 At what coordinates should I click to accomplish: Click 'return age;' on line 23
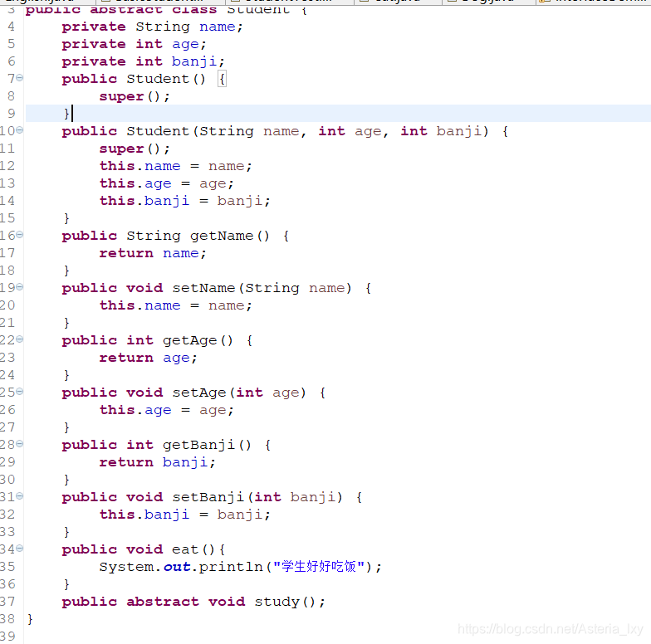[x=148, y=359]
